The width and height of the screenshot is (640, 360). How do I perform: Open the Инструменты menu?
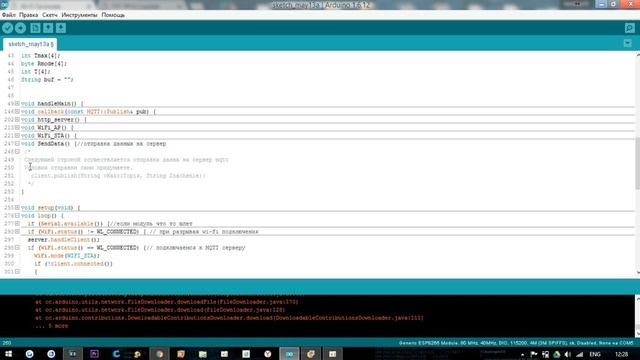pyautogui.click(x=79, y=15)
